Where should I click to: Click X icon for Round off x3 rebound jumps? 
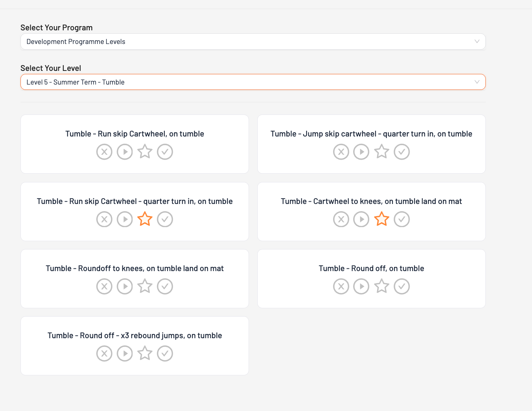click(x=104, y=353)
